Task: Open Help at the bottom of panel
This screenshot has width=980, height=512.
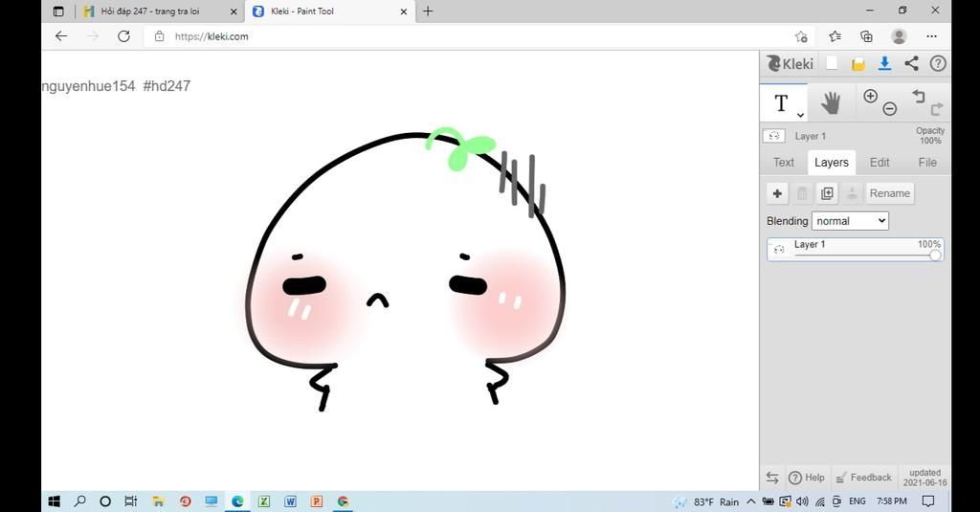Action: point(806,478)
